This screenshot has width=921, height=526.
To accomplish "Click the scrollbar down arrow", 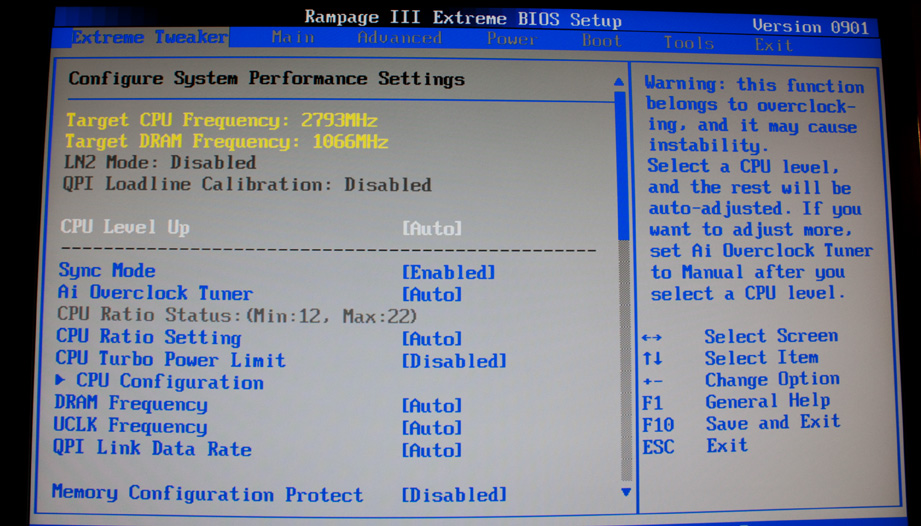I will pyautogui.click(x=626, y=492).
